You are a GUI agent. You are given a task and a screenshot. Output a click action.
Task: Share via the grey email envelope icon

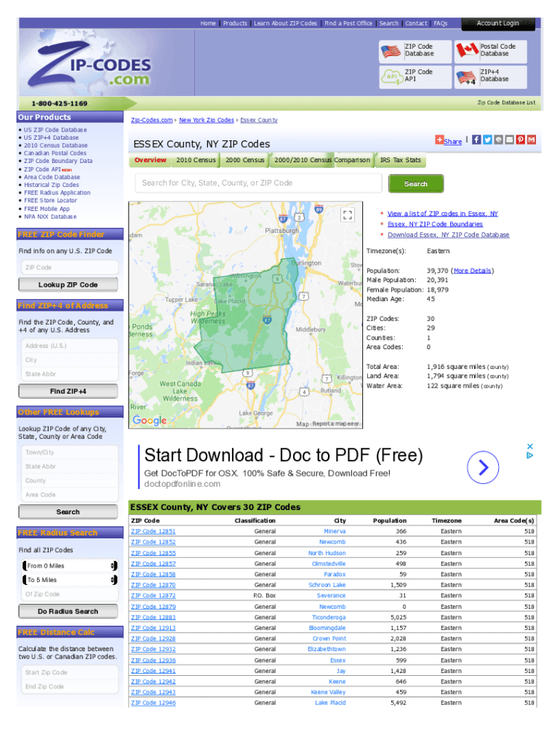click(509, 140)
